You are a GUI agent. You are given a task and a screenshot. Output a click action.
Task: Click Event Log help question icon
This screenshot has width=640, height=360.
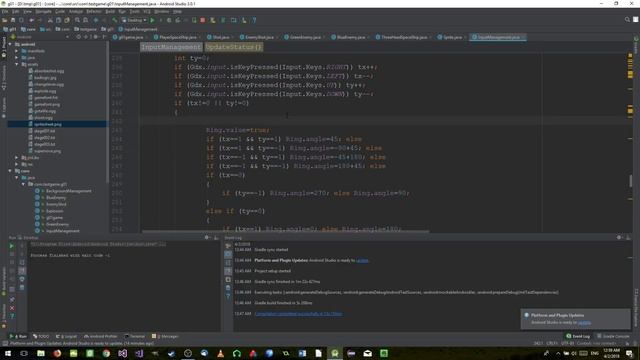228,297
